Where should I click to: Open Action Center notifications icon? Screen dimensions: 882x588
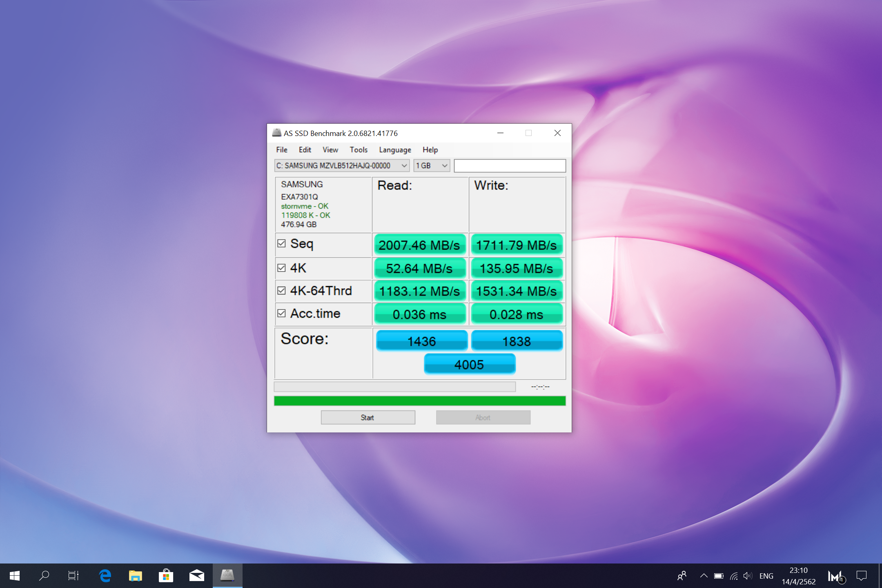862,576
